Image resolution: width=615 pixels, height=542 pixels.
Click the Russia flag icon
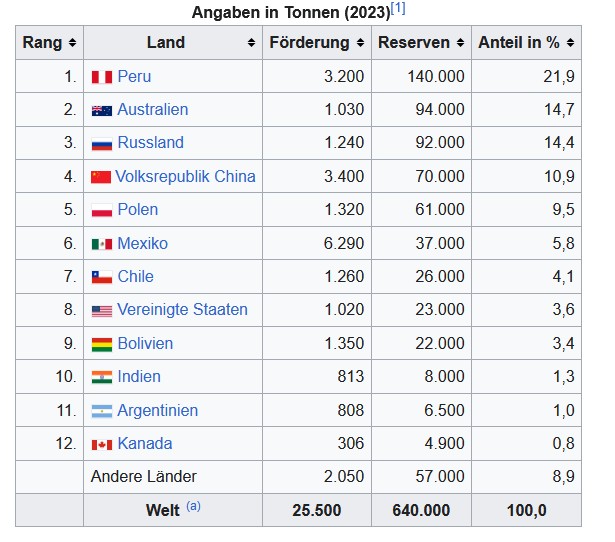101,143
